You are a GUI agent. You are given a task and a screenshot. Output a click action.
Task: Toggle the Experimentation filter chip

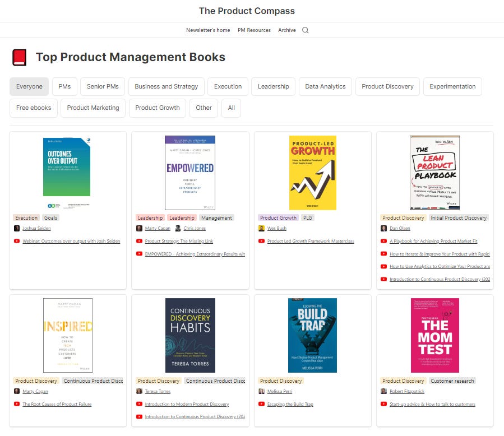click(x=453, y=86)
